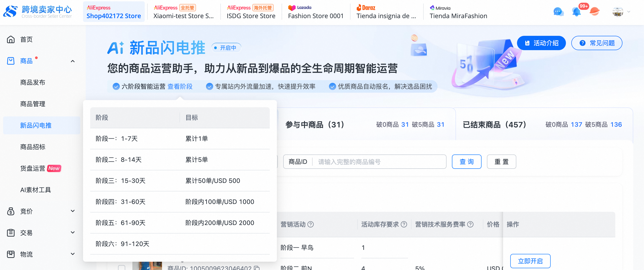644x270 pixels.
Task: Click the help icon next to 营销技术服务费率
Action: pyautogui.click(x=470, y=224)
